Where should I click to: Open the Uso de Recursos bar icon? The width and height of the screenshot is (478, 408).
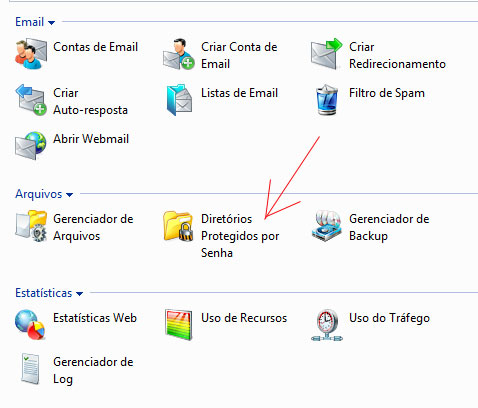point(179,325)
